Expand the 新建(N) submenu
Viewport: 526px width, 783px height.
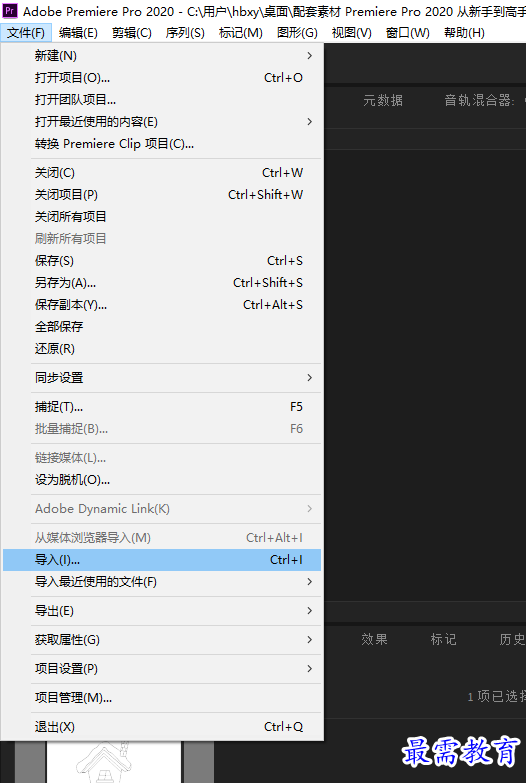162,55
